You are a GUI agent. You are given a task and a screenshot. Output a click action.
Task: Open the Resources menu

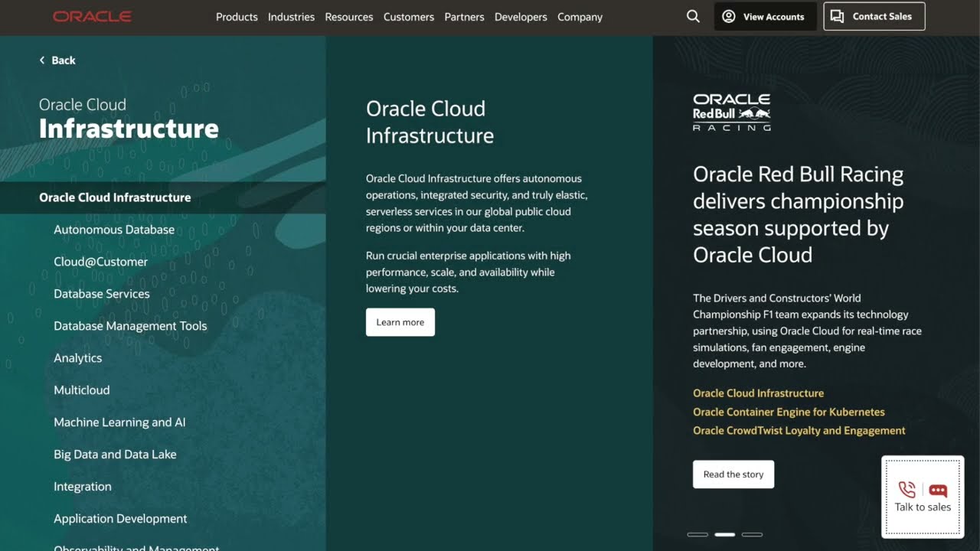click(x=349, y=17)
